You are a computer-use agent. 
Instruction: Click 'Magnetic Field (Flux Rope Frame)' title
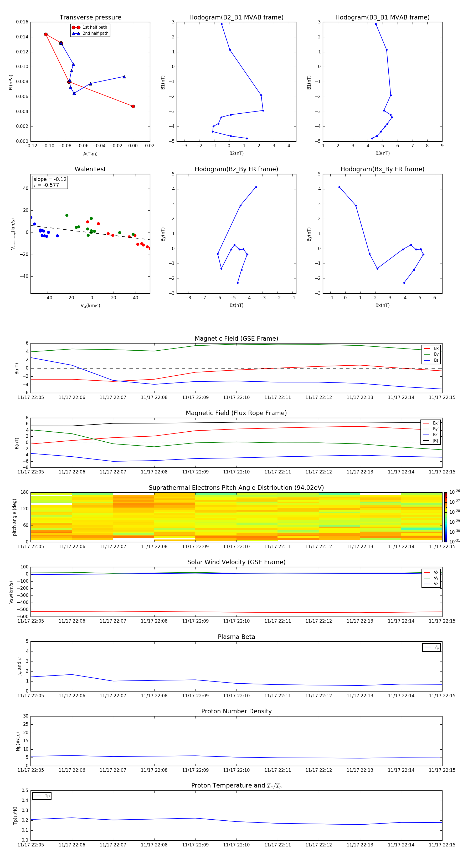pos(236,413)
